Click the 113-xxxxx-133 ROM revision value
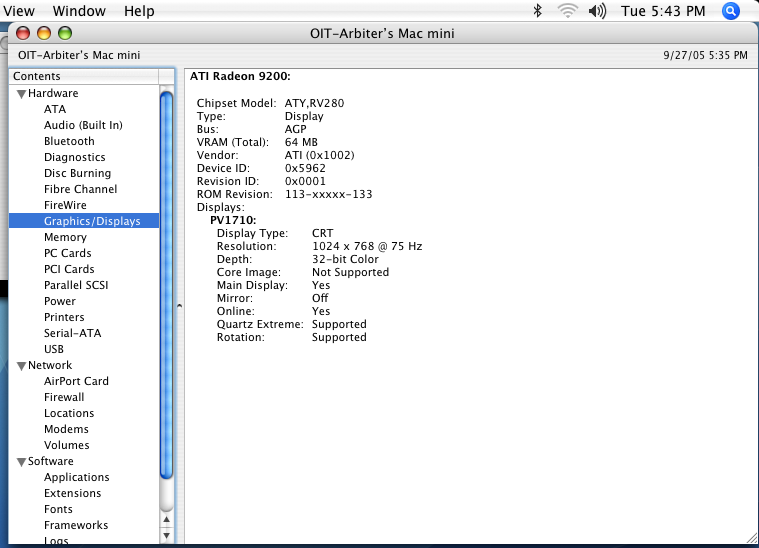The image size is (759, 548). coord(328,194)
